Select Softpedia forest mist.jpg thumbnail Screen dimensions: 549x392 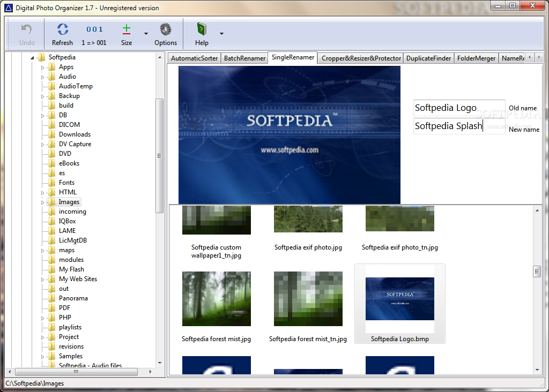[217, 299]
